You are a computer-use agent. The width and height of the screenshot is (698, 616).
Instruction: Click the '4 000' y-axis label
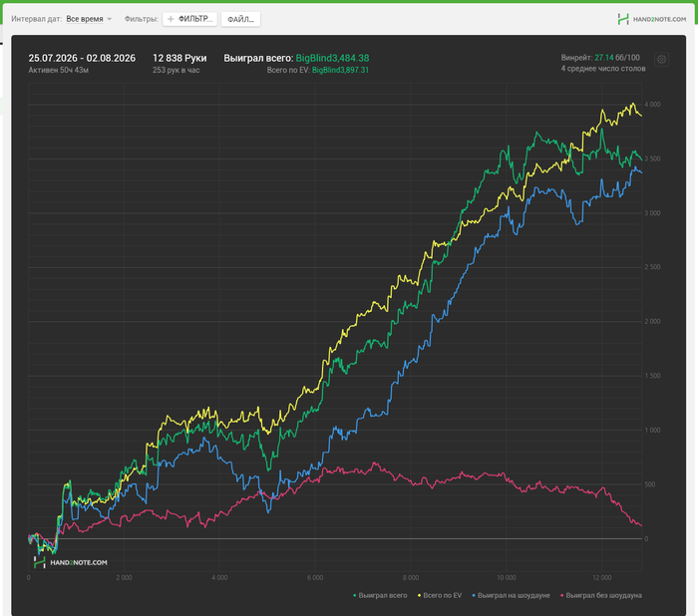(652, 105)
